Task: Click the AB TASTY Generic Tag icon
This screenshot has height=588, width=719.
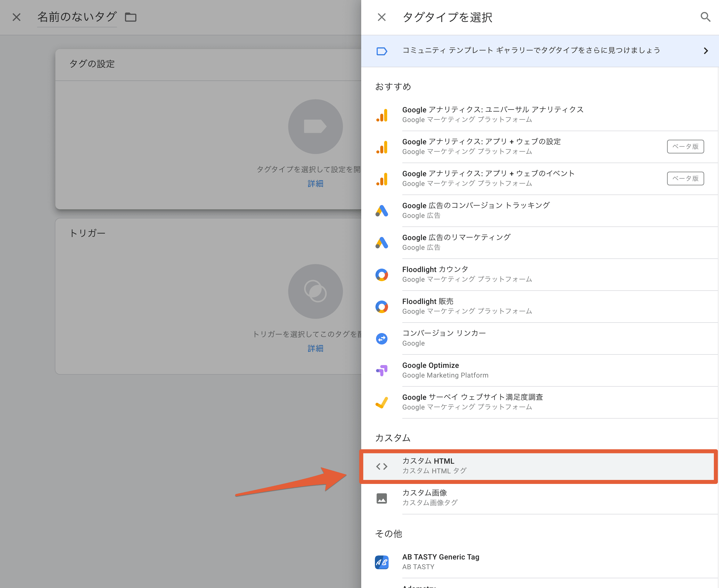Action: click(381, 562)
